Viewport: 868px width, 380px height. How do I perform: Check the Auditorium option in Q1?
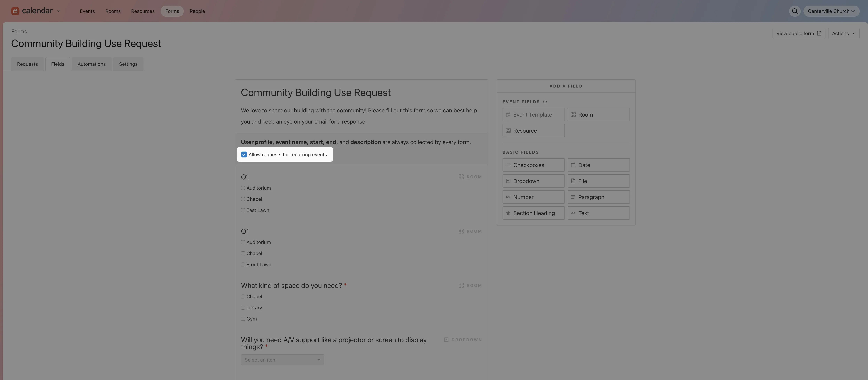click(243, 188)
